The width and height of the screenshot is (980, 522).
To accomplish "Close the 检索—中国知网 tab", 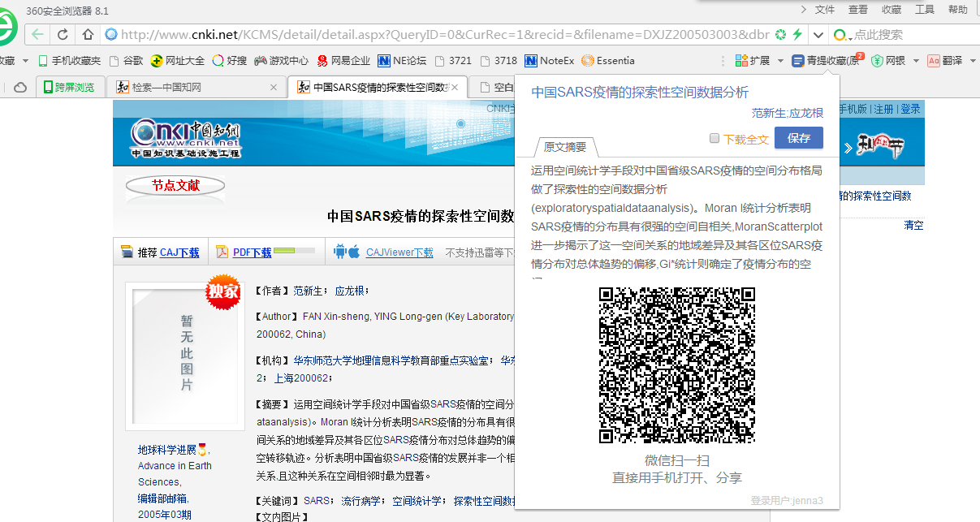I will pos(274,87).
